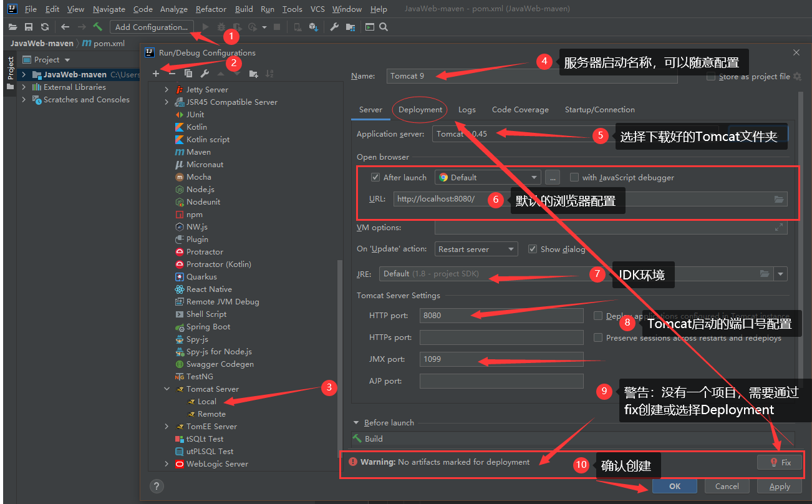Collapse the Tomcat Server node
Image resolution: width=812 pixels, height=504 pixels.
[167, 389]
